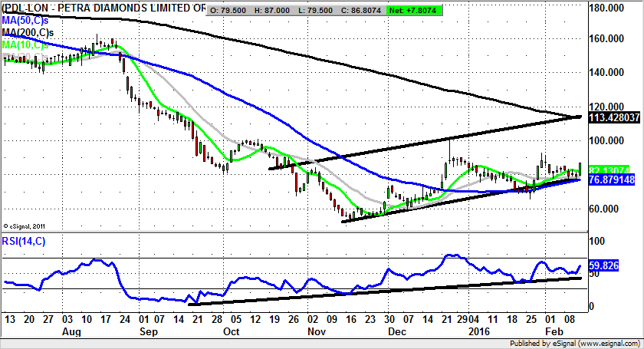644x349 pixels.
Task: Click the PDL-LON Petra Diamonds chart title
Action: pyautogui.click(x=103, y=8)
